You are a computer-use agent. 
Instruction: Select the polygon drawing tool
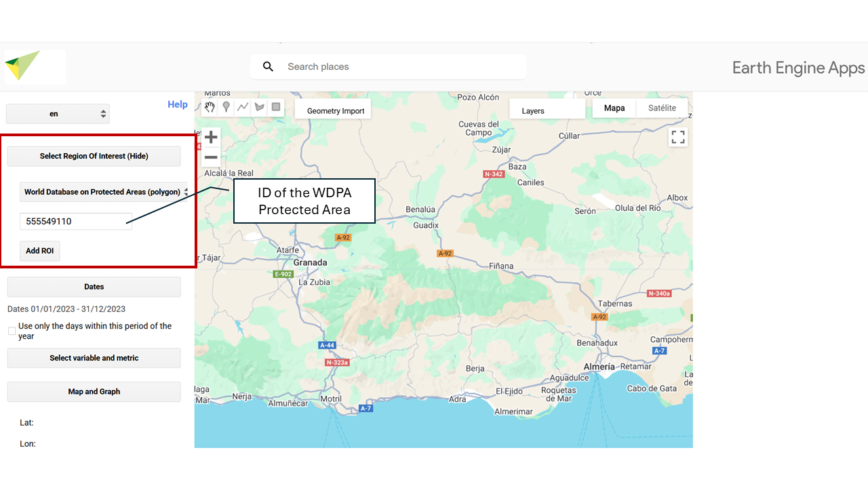[259, 107]
